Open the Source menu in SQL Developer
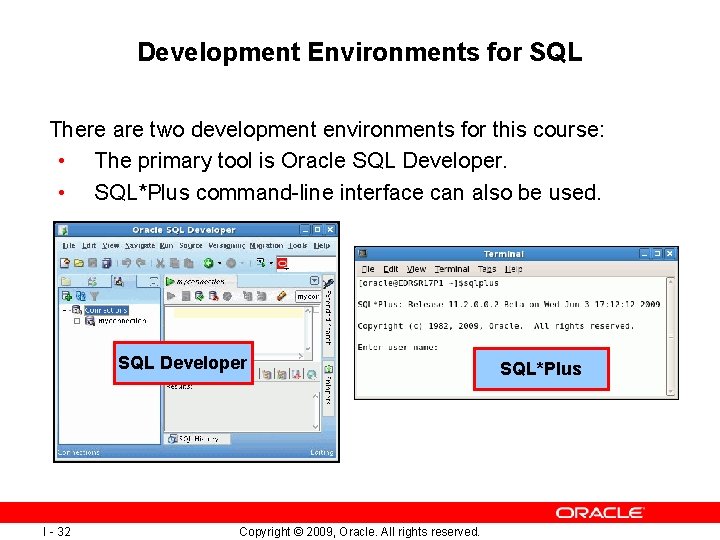The width and height of the screenshot is (720, 540). tap(191, 246)
